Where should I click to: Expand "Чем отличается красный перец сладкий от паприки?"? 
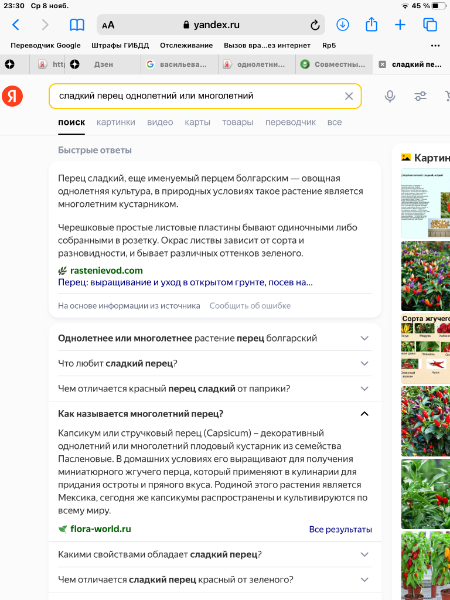[x=215, y=388]
